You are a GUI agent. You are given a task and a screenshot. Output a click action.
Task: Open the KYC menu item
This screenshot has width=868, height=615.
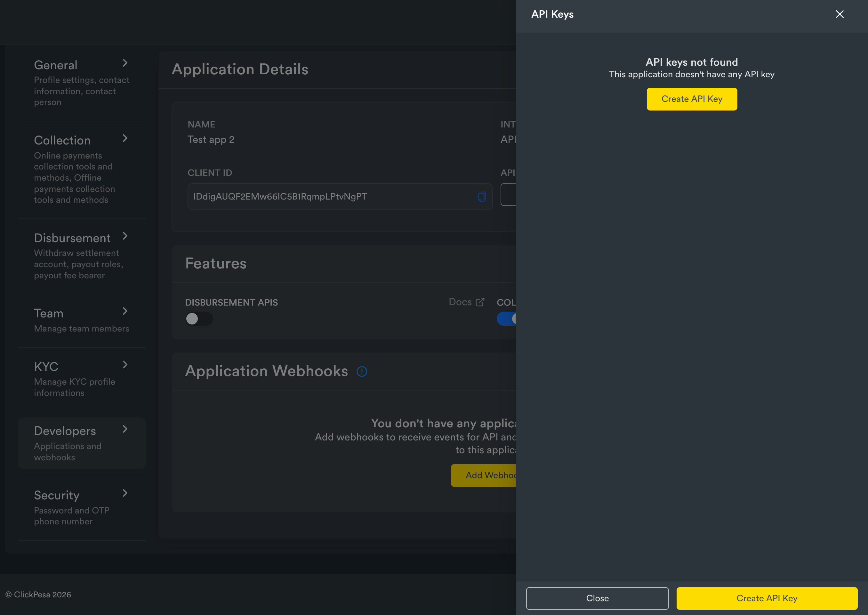pyautogui.click(x=82, y=380)
